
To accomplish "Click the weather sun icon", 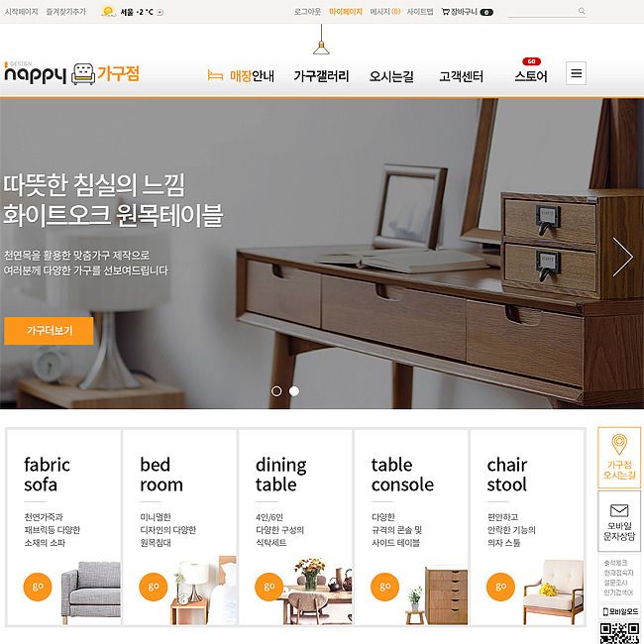I will coord(108,12).
